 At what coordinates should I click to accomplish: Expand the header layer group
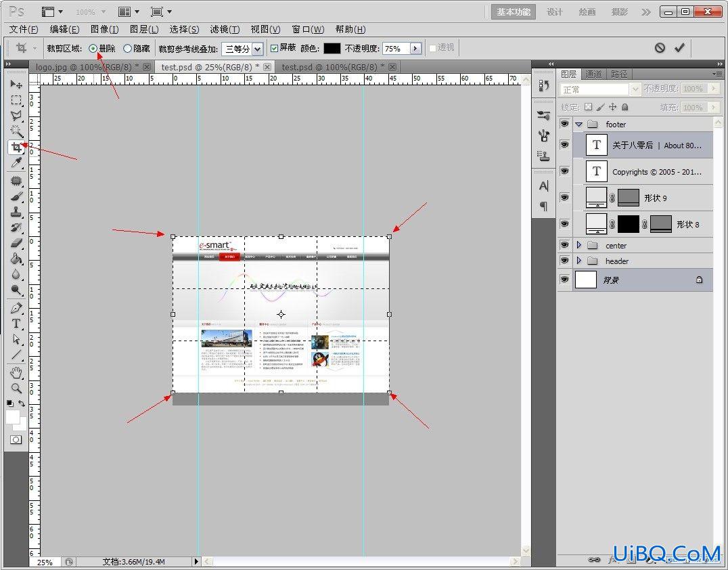pos(578,261)
